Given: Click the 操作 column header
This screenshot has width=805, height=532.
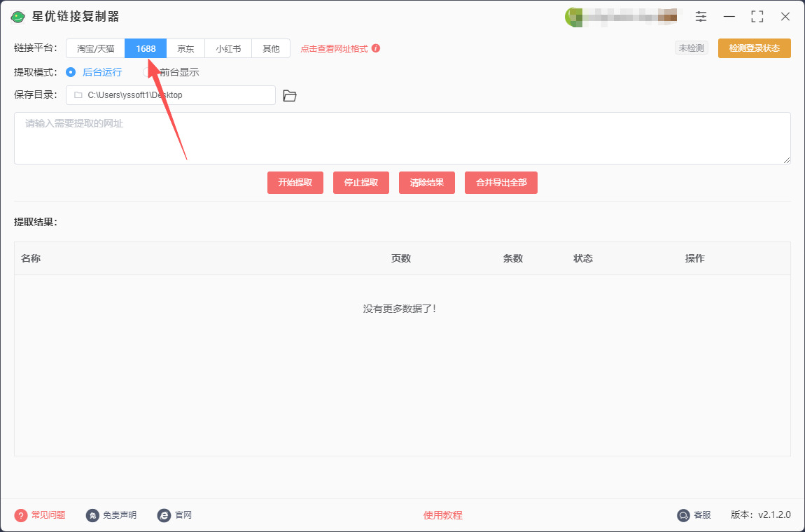Looking at the screenshot, I should click(x=695, y=258).
